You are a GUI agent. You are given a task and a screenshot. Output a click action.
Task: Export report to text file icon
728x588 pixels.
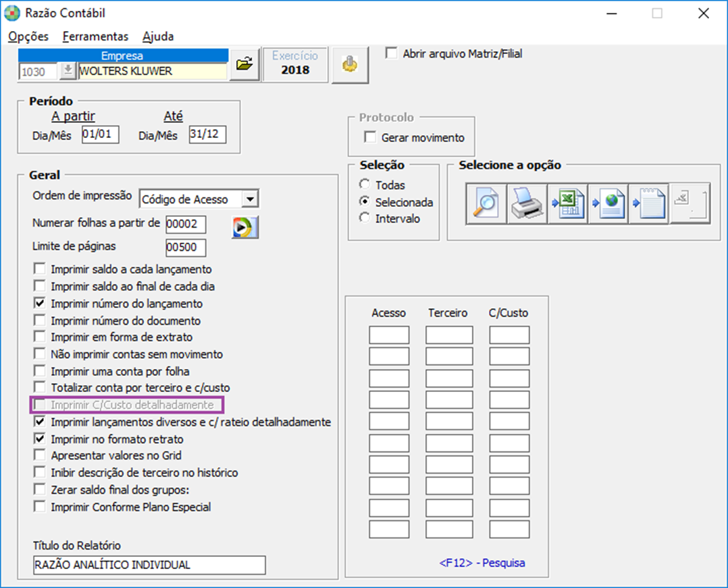[649, 203]
